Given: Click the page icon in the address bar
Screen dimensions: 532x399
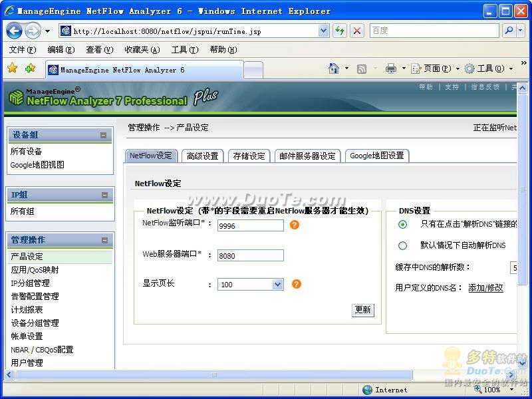Looking at the screenshot, I should tap(65, 31).
